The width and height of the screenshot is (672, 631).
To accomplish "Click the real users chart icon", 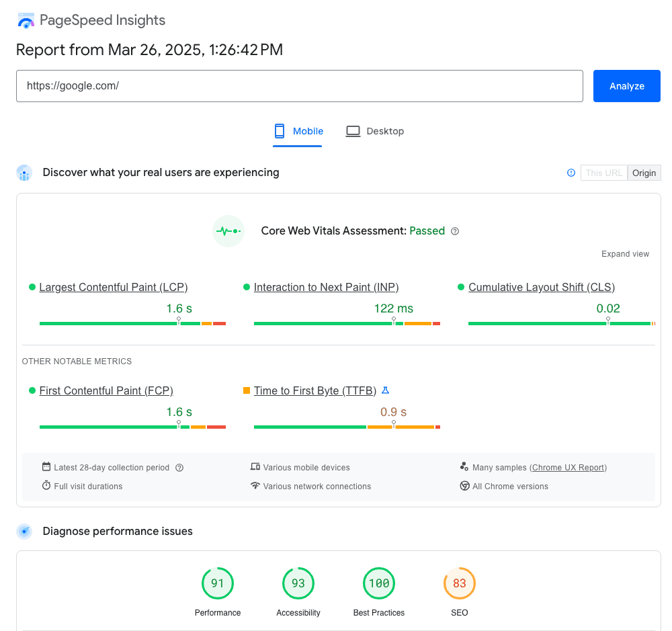I will point(24,173).
